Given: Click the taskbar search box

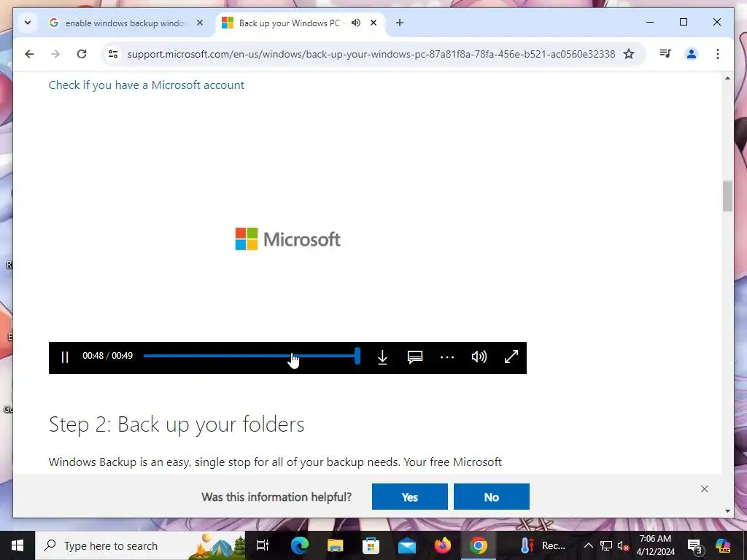Looking at the screenshot, I should click(x=140, y=545).
